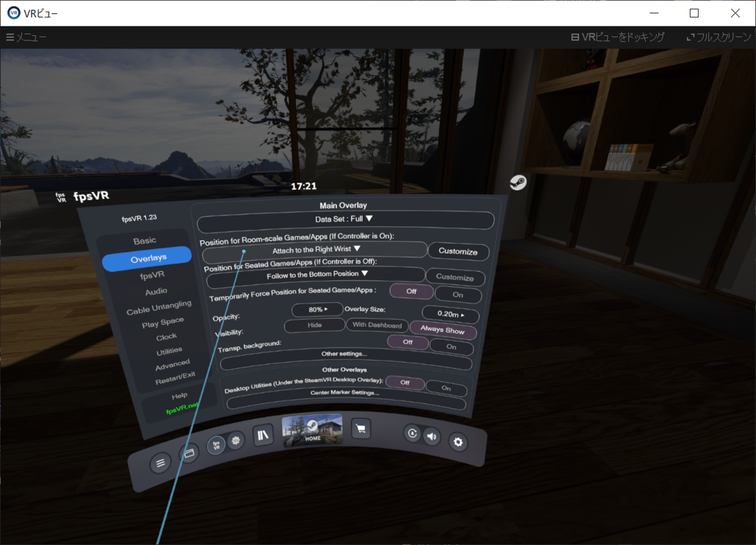The width and height of the screenshot is (756, 545).
Task: Open the Restart/Exit tab
Action: click(x=175, y=378)
